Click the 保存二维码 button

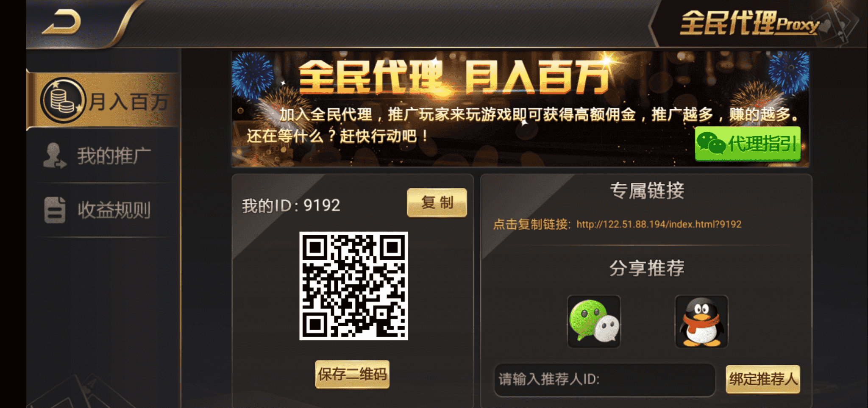coord(352,374)
